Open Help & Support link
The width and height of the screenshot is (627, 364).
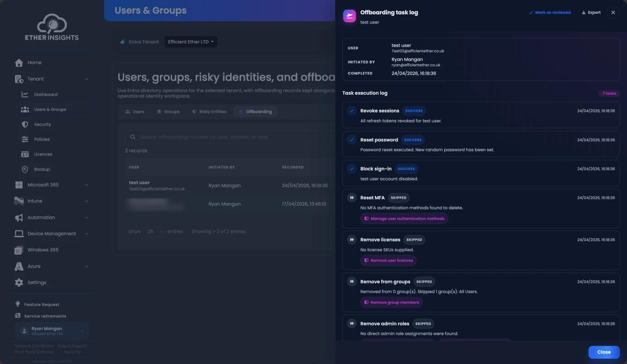(72, 346)
